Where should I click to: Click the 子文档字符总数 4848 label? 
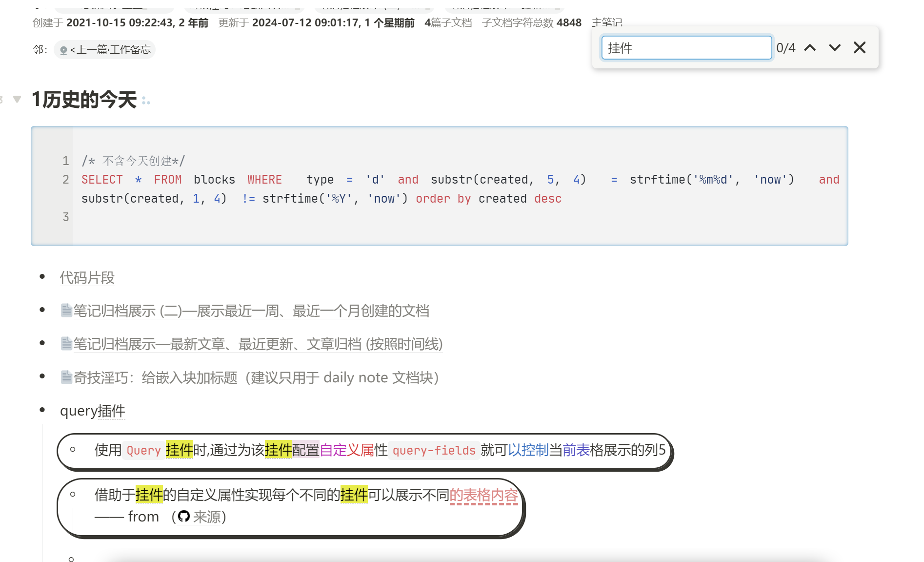pyautogui.click(x=531, y=23)
